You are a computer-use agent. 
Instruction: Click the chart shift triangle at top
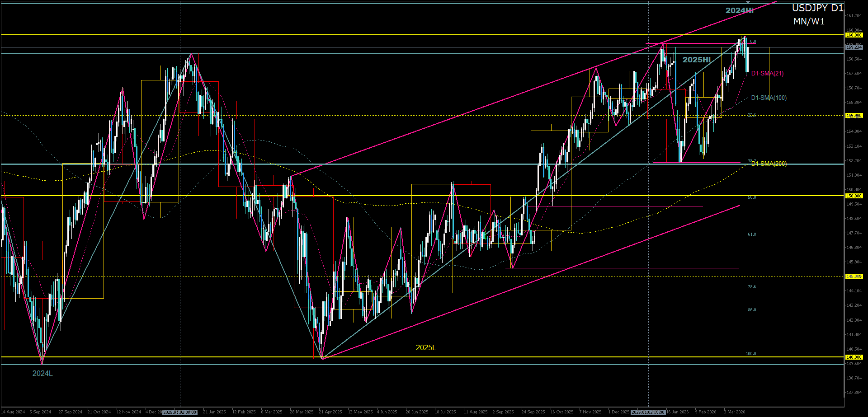tap(748, 3)
